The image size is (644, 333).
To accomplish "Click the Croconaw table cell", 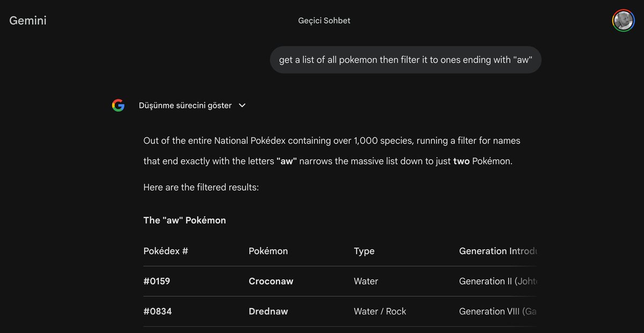I will click(x=271, y=281).
